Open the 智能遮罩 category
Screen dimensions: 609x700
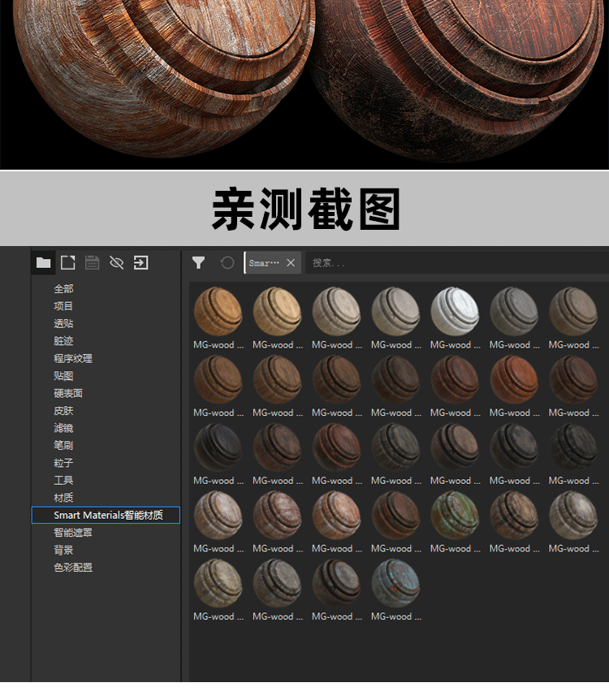(73, 533)
